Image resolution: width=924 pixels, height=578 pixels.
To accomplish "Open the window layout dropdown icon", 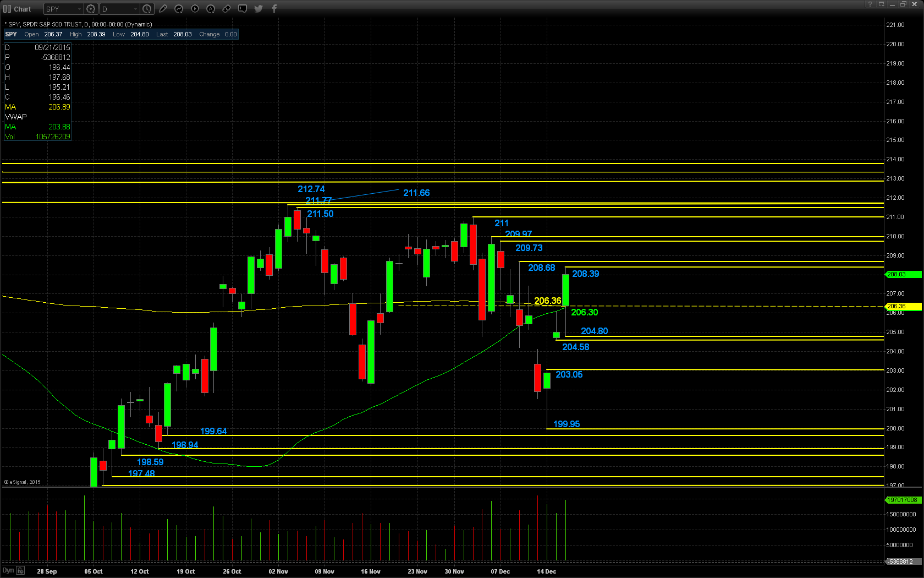I will pos(882,4).
